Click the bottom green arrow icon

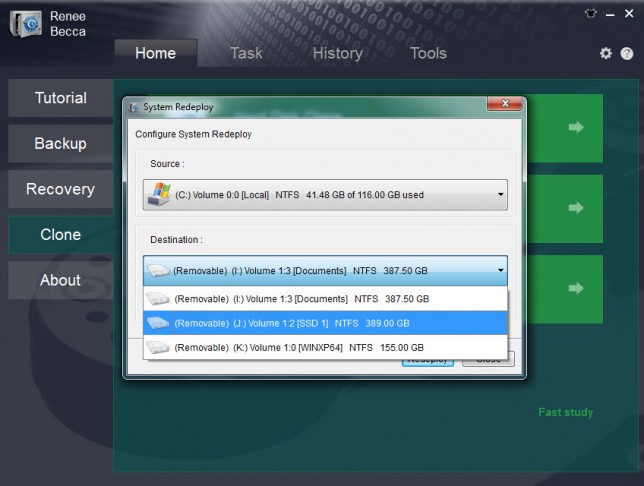[x=575, y=288]
